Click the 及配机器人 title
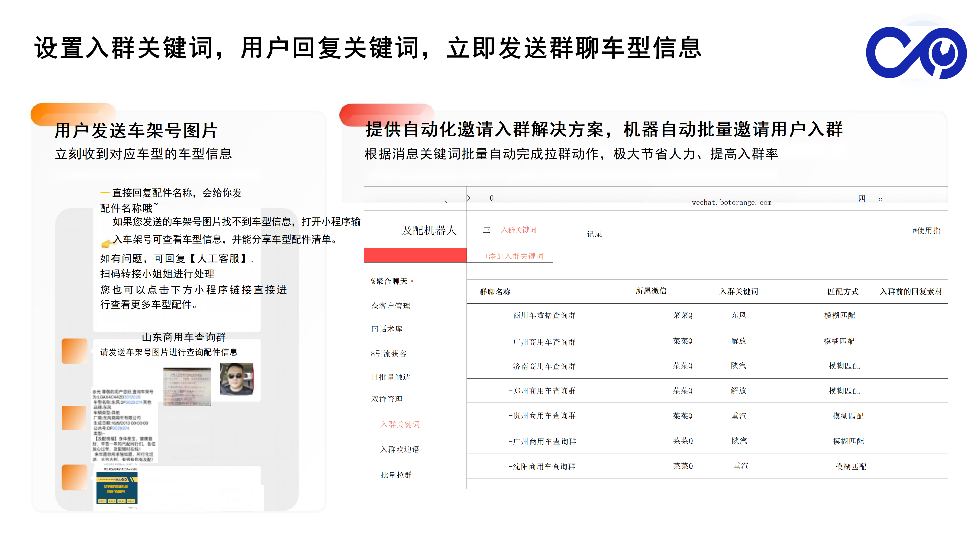 [429, 231]
